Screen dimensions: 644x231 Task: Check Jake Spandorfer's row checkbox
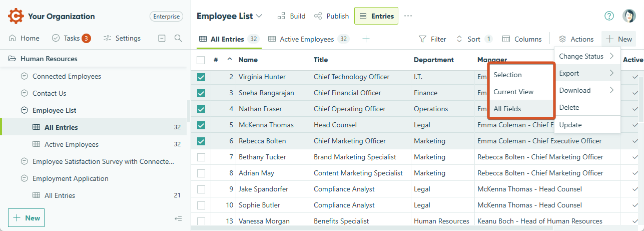click(x=201, y=189)
